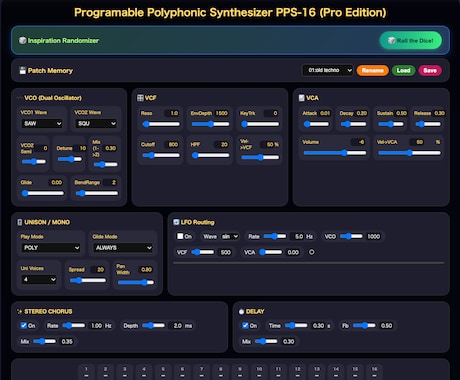The width and height of the screenshot is (460, 380).
Task: Click the HPF slider
Action: pos(210,155)
